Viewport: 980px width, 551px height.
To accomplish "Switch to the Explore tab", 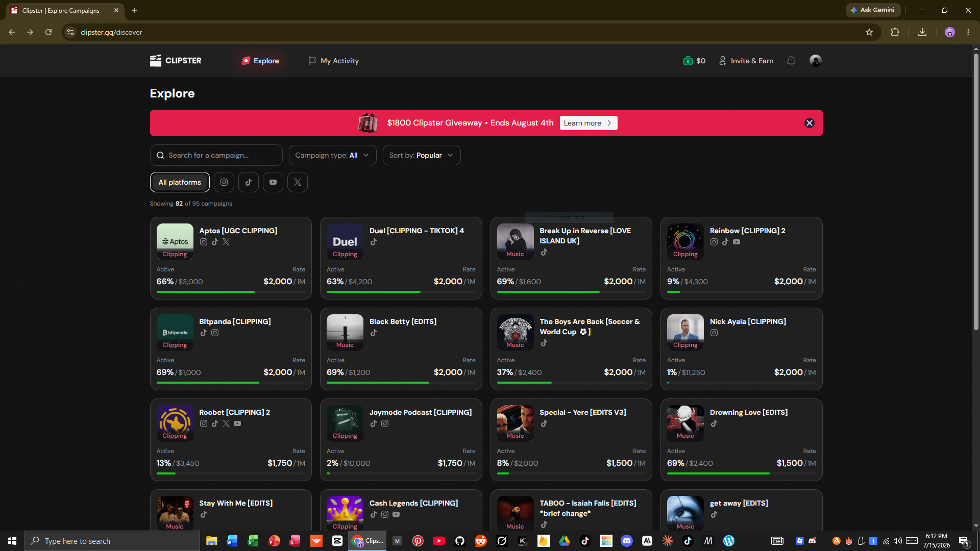I will pyautogui.click(x=260, y=61).
